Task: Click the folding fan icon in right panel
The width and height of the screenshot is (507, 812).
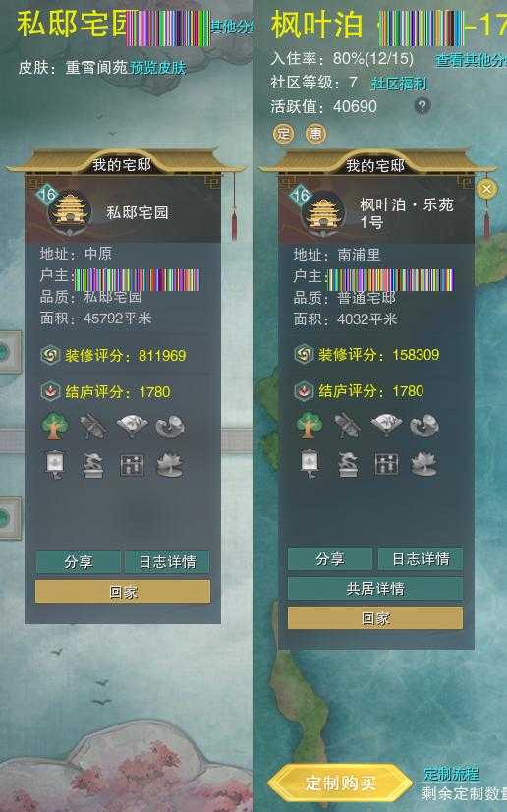Action: 386,425
